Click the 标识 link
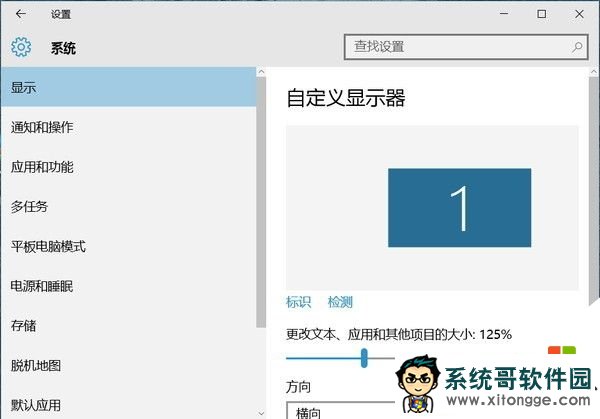The image size is (600, 419). pyautogui.click(x=298, y=302)
